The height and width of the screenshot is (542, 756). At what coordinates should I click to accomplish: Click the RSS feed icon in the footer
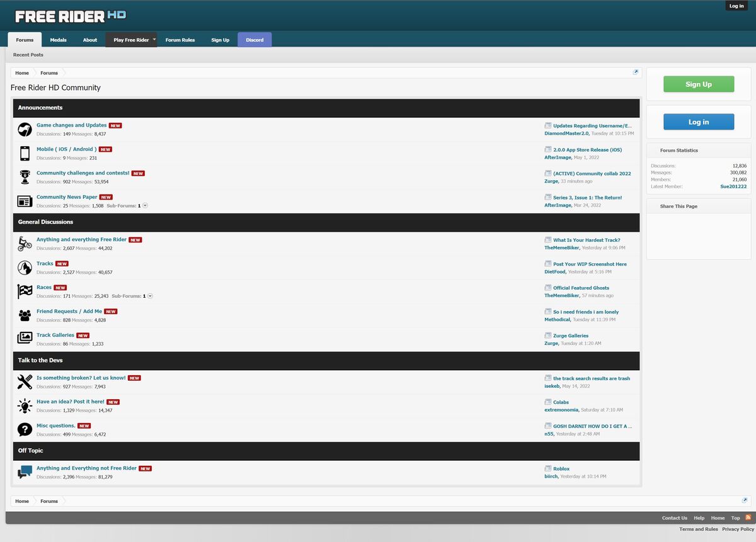(748, 517)
